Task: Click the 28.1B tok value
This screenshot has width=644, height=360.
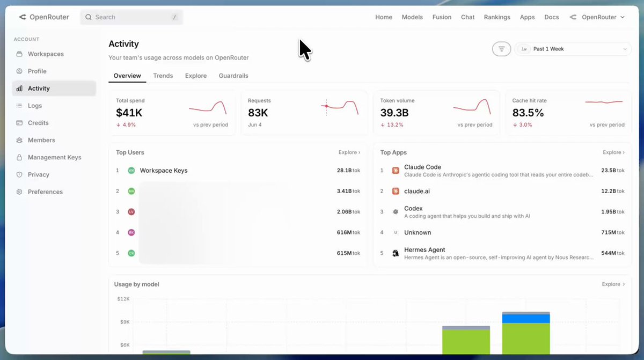Action: (x=348, y=171)
